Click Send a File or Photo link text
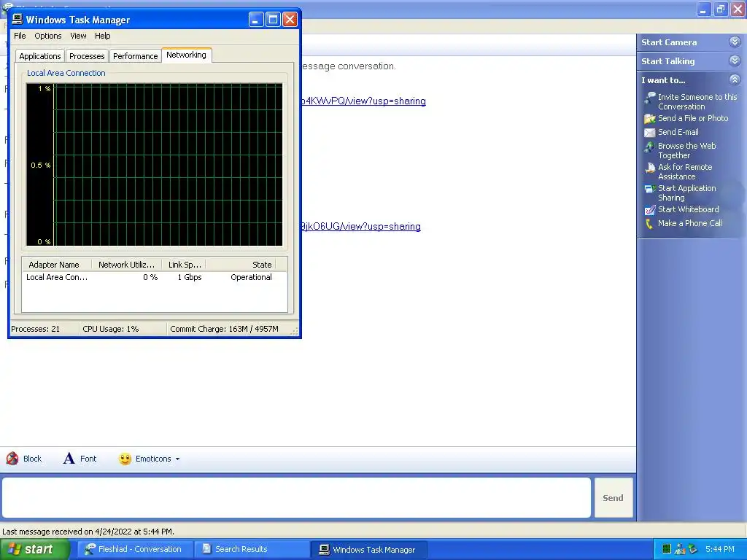 pos(693,118)
